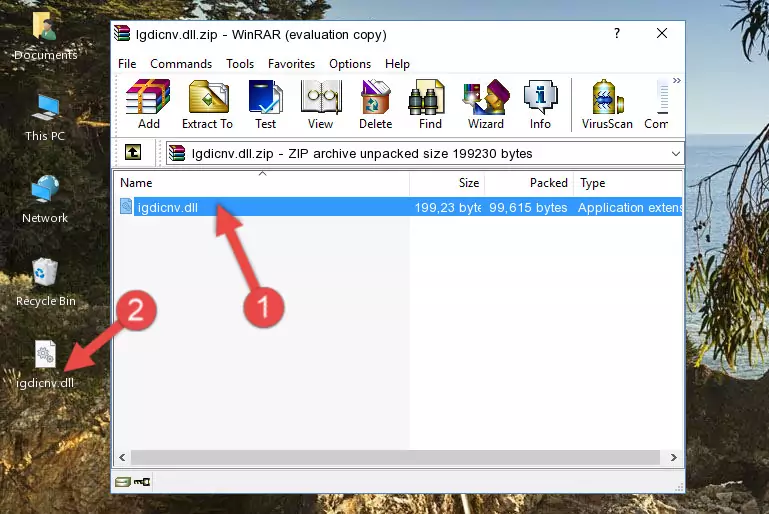This screenshot has height=514, width=769.
Task: Select the igdicnv.dll file row
Action: pos(400,207)
